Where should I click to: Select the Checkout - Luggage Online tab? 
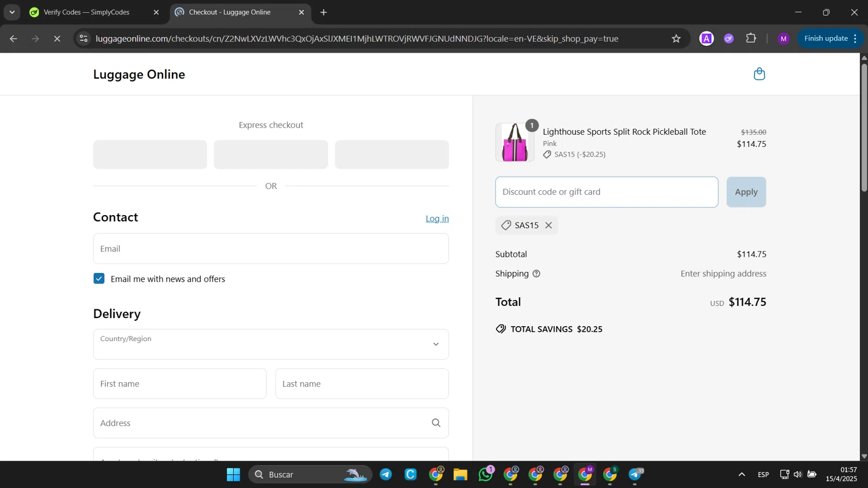point(240,12)
